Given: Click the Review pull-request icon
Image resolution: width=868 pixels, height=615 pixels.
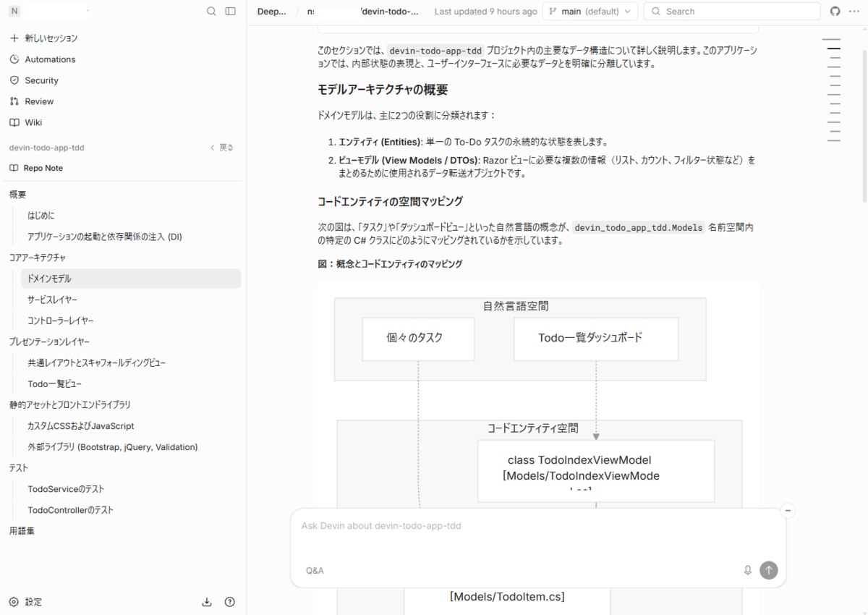Looking at the screenshot, I should tap(14, 101).
